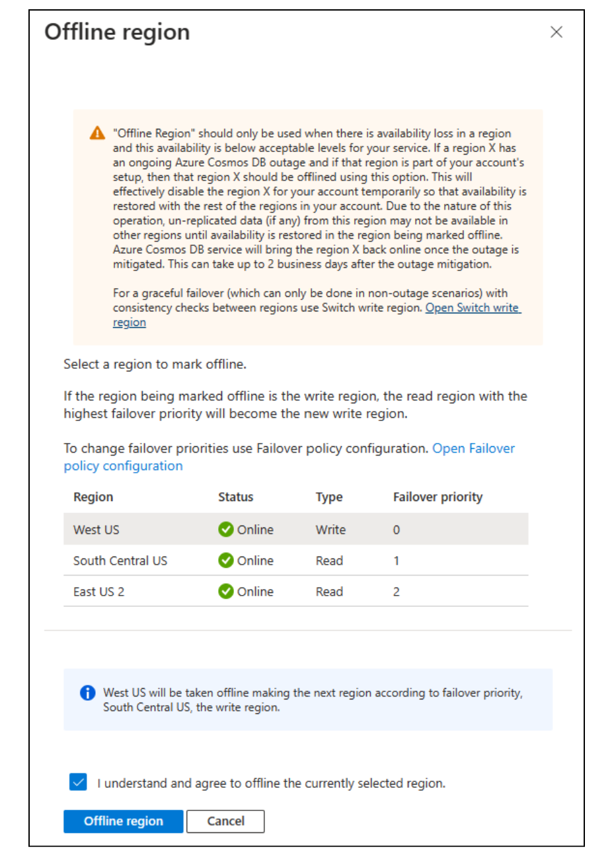Click the green Online icon for West US
This screenshot has height=858, width=616.
coord(226,529)
